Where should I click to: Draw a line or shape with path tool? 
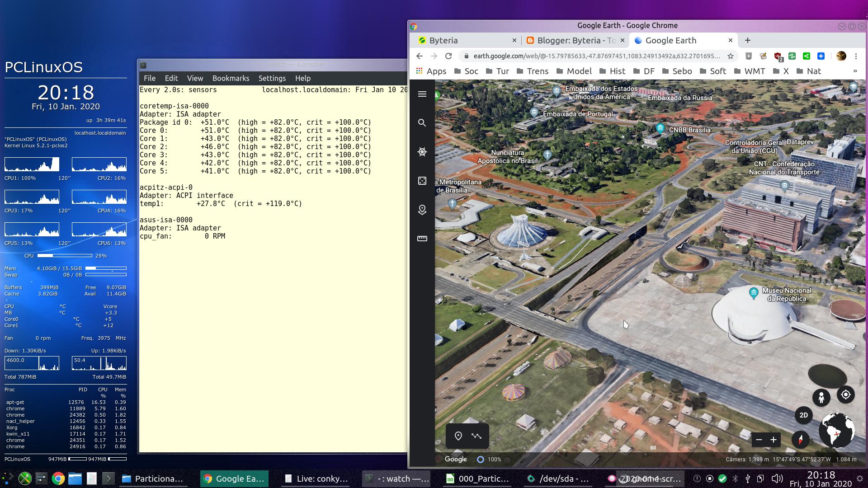476,436
